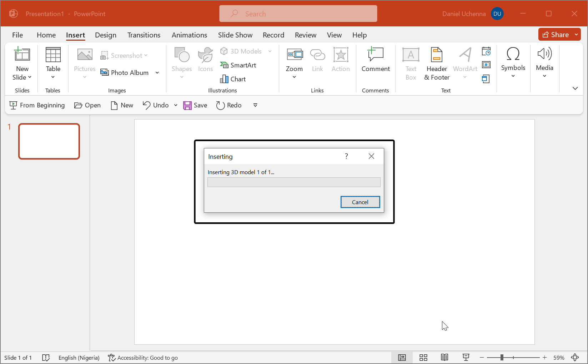Adjust the zoom slider in status bar
588x364 pixels.
point(502,358)
